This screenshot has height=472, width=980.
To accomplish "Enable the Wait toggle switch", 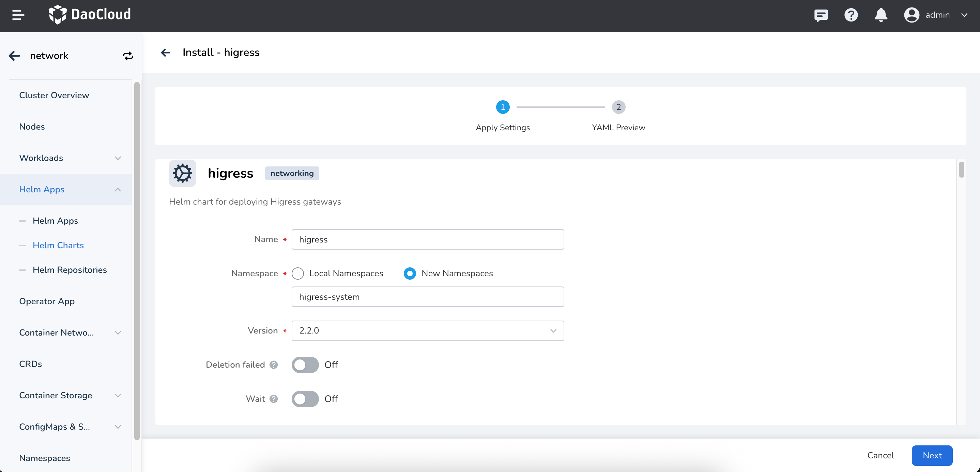I will point(305,399).
